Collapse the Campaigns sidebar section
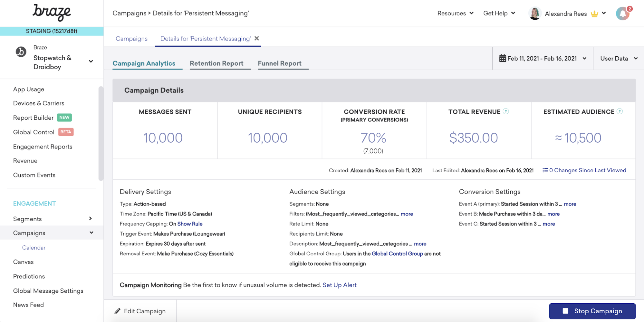 [x=91, y=232]
